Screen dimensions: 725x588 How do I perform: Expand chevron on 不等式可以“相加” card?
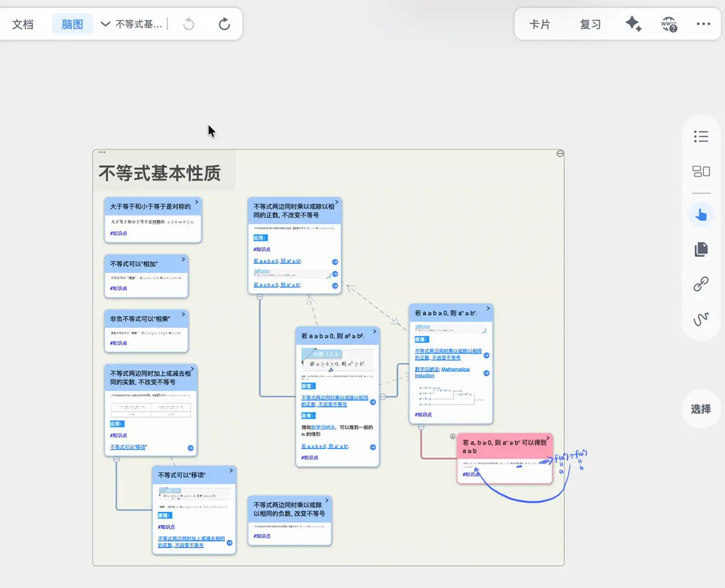pos(183,258)
